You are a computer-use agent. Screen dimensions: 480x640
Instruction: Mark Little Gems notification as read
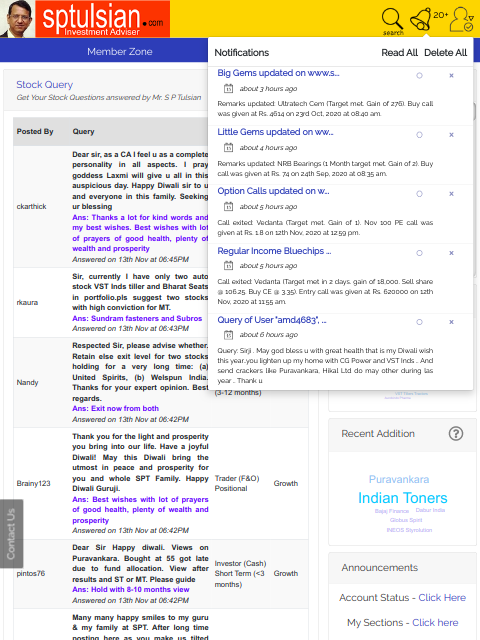tap(419, 135)
